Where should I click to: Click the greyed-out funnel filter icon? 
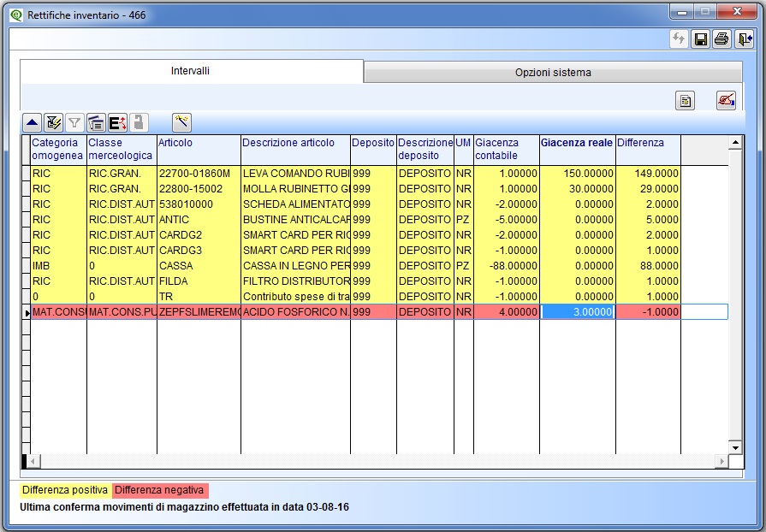[74, 122]
